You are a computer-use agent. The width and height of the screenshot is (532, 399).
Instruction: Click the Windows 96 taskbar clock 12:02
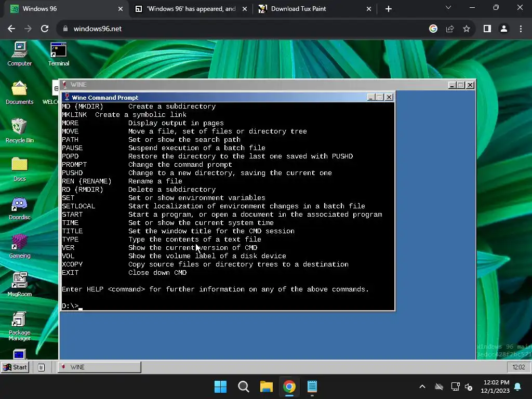point(518,367)
